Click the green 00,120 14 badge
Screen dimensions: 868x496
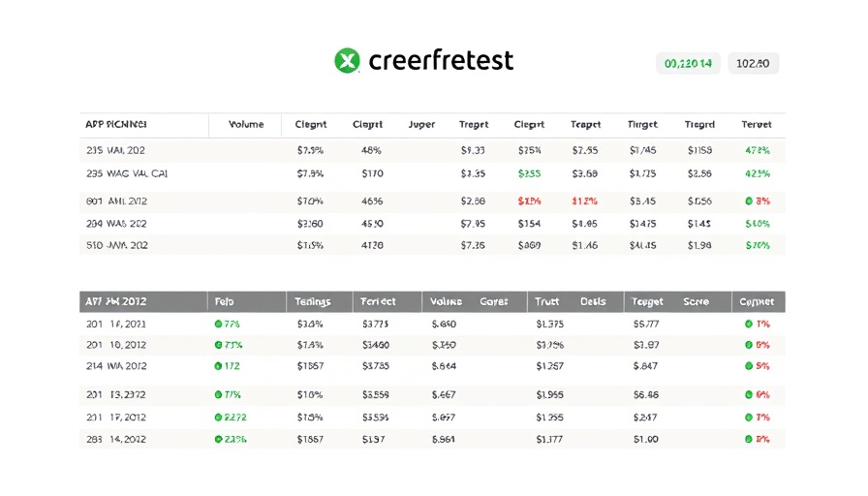tap(688, 64)
